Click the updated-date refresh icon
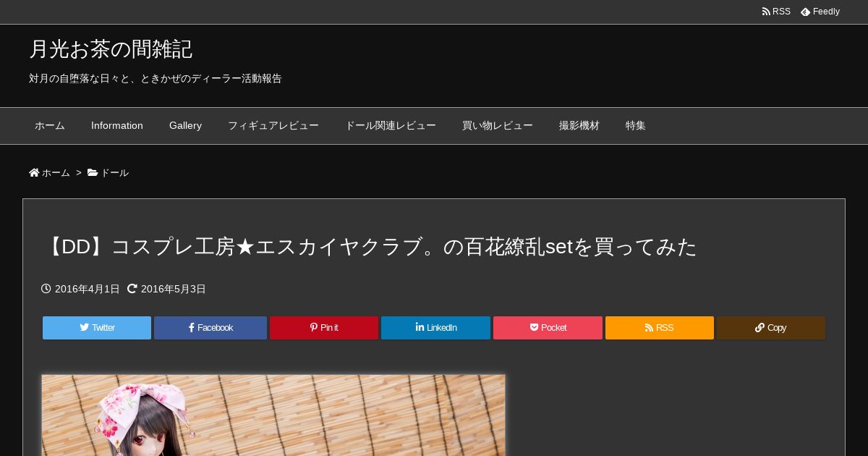The width and height of the screenshot is (868, 456). click(x=132, y=289)
